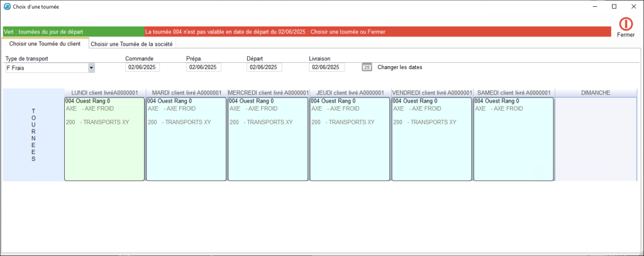Viewport: 644px width, 256px height.
Task: Select the MERCREDI tournée 004 Ouest card
Action: pos(268,138)
